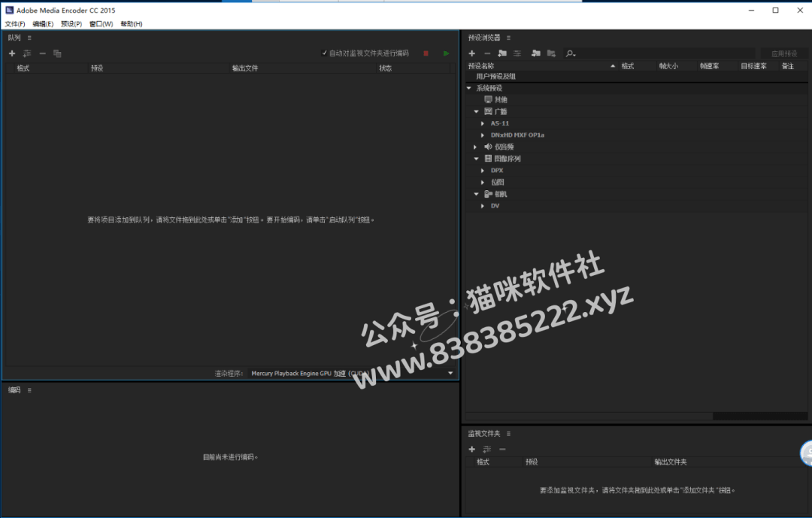Image resolution: width=812 pixels, height=518 pixels.
Task: Collapse the 图像序列 preset category
Action: [476, 159]
